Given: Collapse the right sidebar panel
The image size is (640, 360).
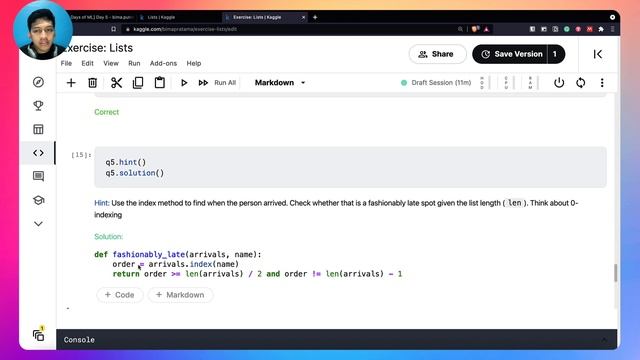Looking at the screenshot, I should click(598, 54).
